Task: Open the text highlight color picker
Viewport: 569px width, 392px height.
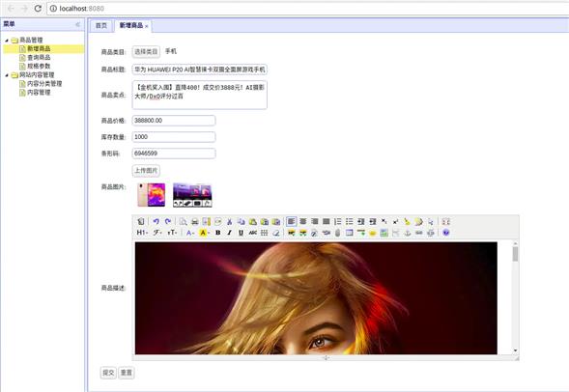Action: (x=204, y=233)
